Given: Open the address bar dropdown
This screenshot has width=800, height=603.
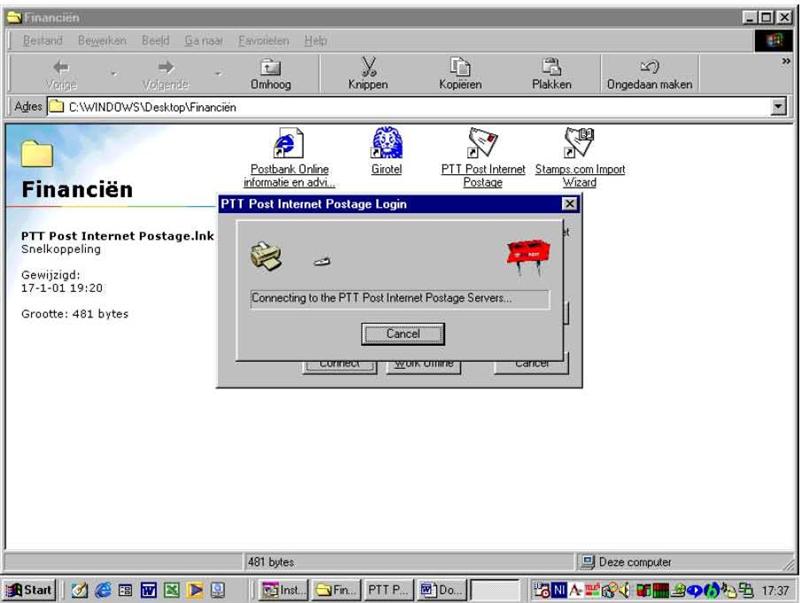Looking at the screenshot, I should [x=778, y=107].
